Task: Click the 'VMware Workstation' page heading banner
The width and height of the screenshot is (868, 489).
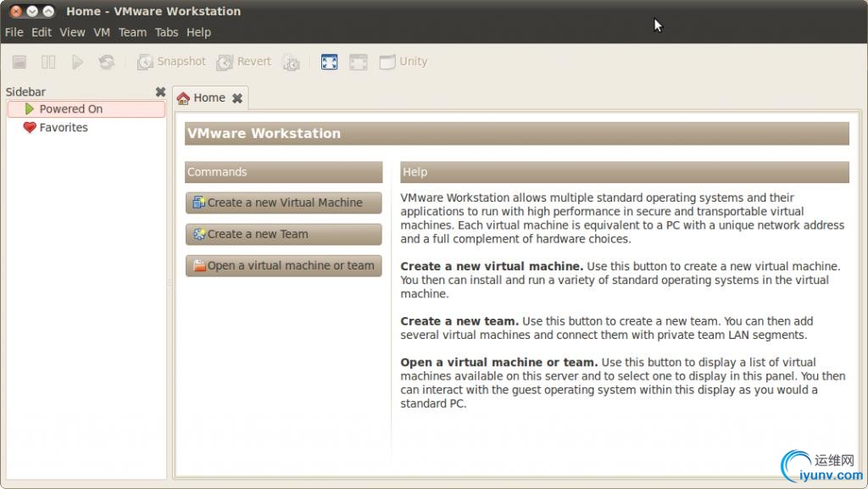Action: (516, 133)
